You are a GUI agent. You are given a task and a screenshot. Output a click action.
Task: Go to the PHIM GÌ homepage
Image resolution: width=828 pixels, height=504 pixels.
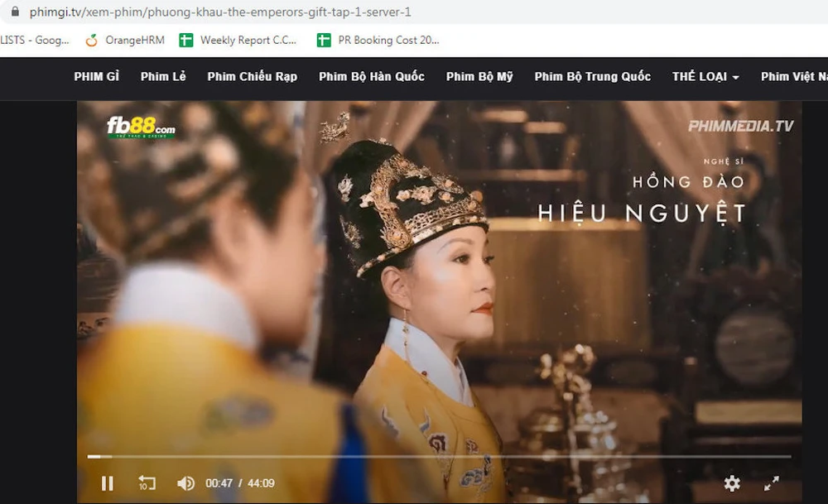[x=96, y=76]
